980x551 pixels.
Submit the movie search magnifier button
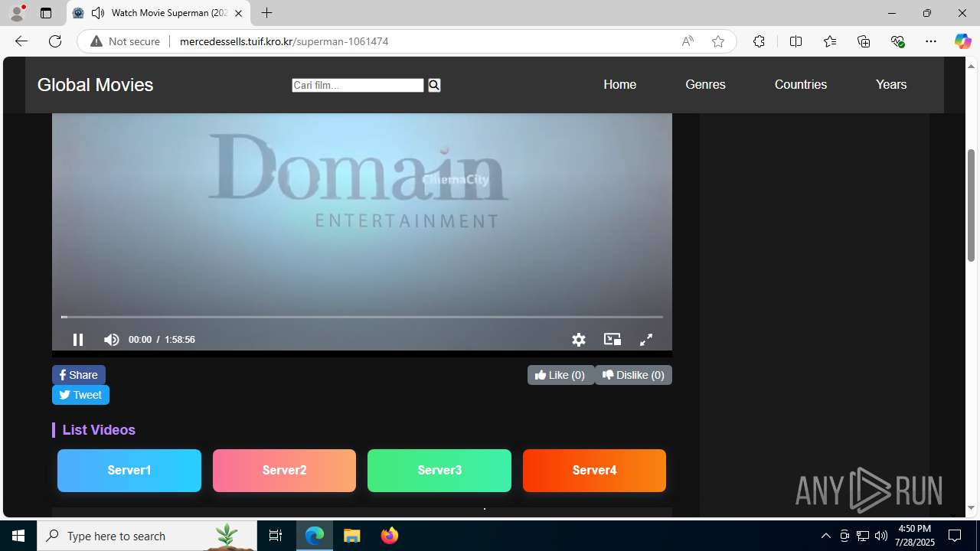pyautogui.click(x=434, y=85)
